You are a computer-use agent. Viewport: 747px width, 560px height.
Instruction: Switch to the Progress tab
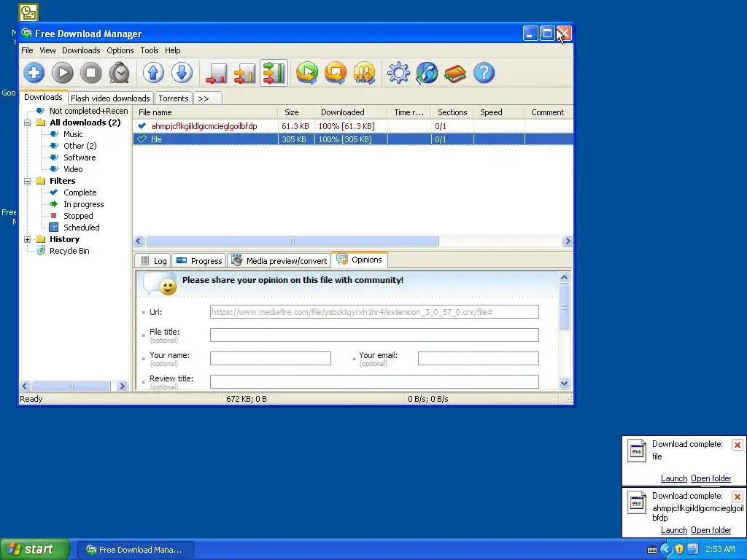(x=199, y=261)
